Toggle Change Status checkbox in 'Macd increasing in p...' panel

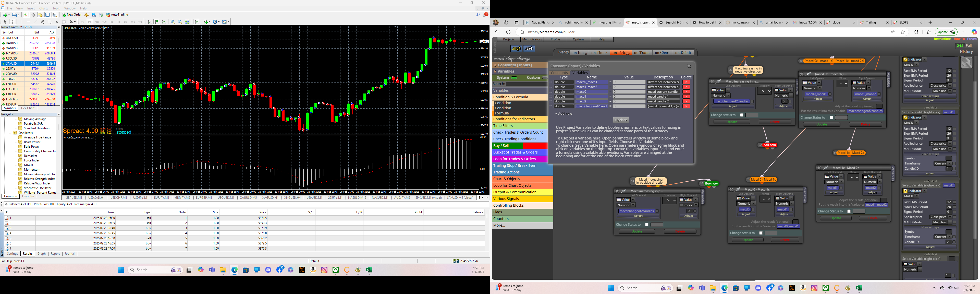(647, 225)
